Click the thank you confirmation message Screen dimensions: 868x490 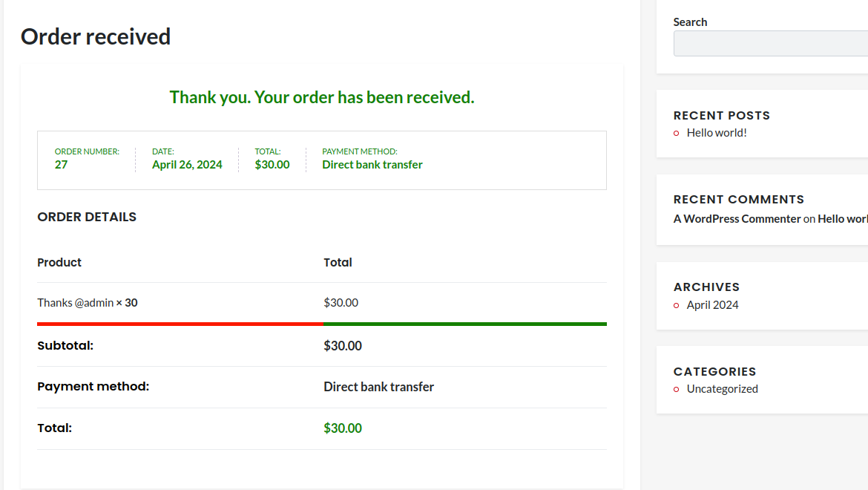[x=322, y=97]
